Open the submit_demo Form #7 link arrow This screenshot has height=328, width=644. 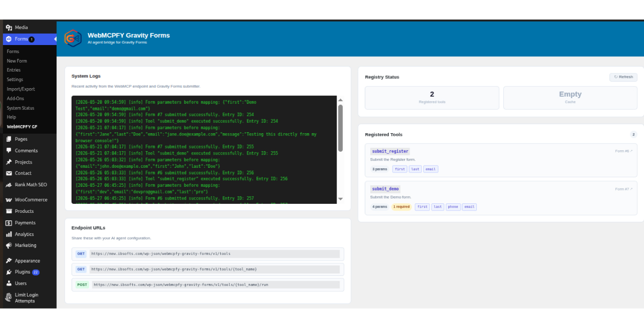pyautogui.click(x=631, y=189)
